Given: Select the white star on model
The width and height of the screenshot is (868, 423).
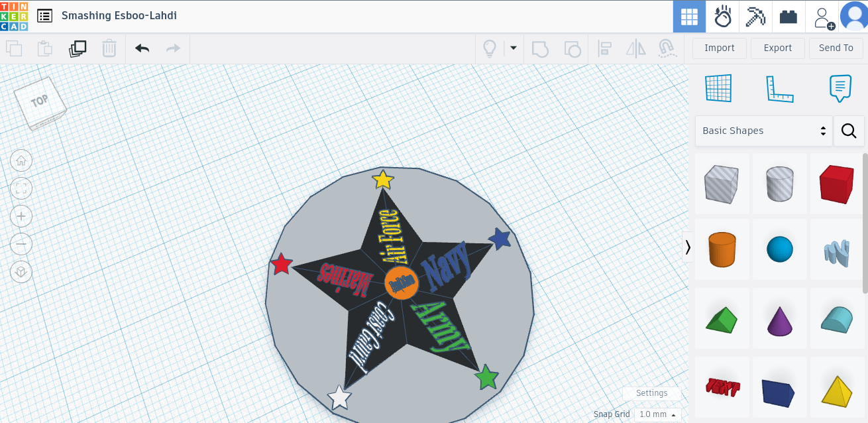Looking at the screenshot, I should tap(339, 397).
